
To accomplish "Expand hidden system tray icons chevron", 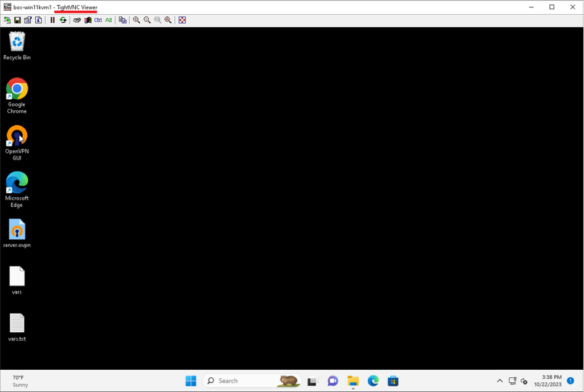I will [x=500, y=381].
